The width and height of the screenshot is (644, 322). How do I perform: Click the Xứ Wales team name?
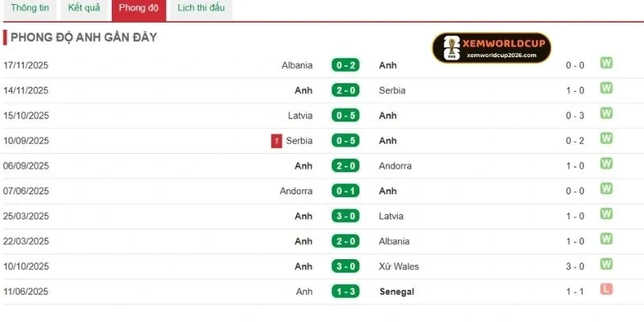coord(398,266)
